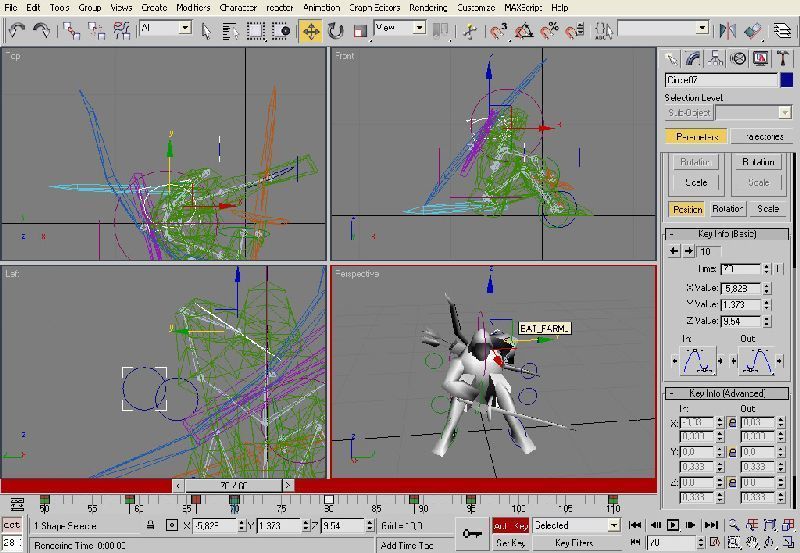Choose the Select Object arrow tool
This screenshot has height=553, width=800.
(x=206, y=31)
